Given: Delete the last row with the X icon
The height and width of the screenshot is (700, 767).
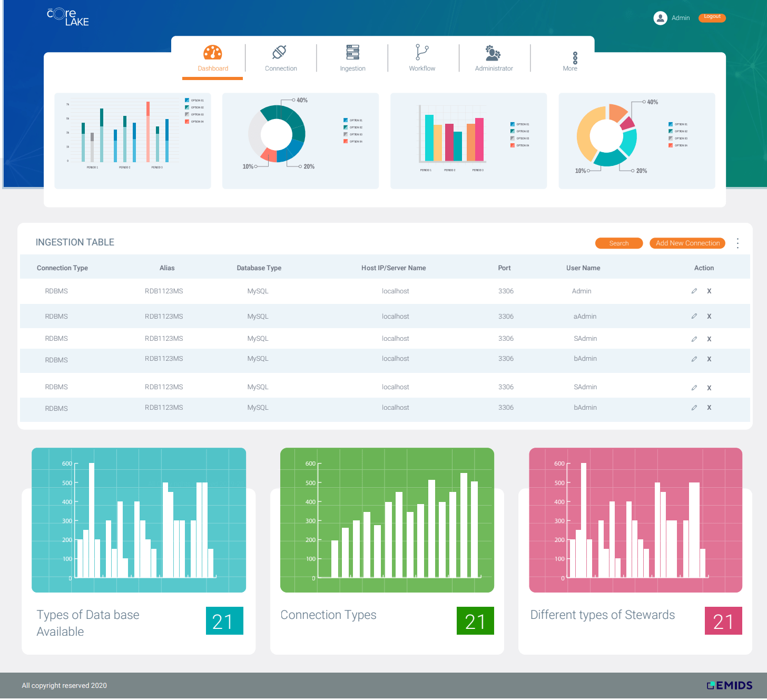Looking at the screenshot, I should click(x=709, y=407).
